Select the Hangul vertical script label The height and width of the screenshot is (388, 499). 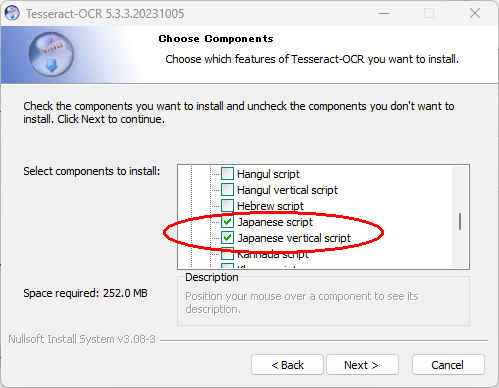287,190
